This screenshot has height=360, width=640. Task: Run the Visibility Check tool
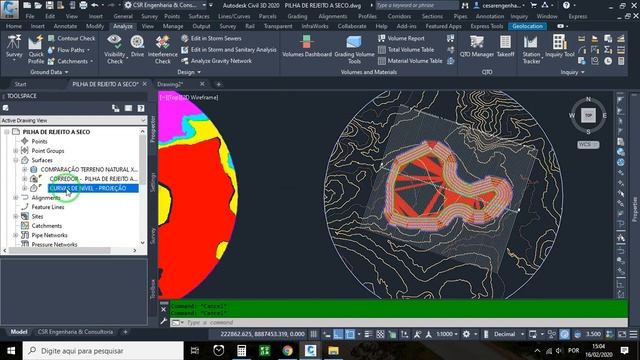point(115,49)
